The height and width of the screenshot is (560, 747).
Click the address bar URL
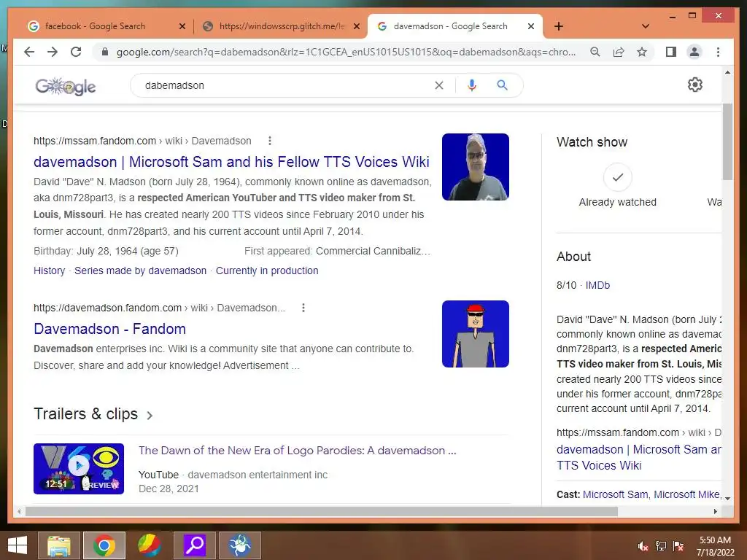[x=346, y=52]
